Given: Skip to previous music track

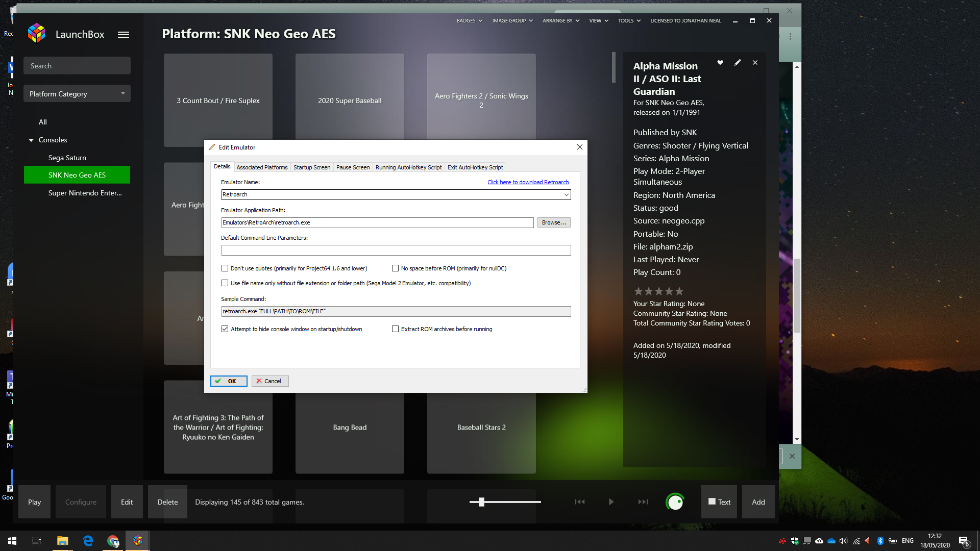Looking at the screenshot, I should coord(580,502).
